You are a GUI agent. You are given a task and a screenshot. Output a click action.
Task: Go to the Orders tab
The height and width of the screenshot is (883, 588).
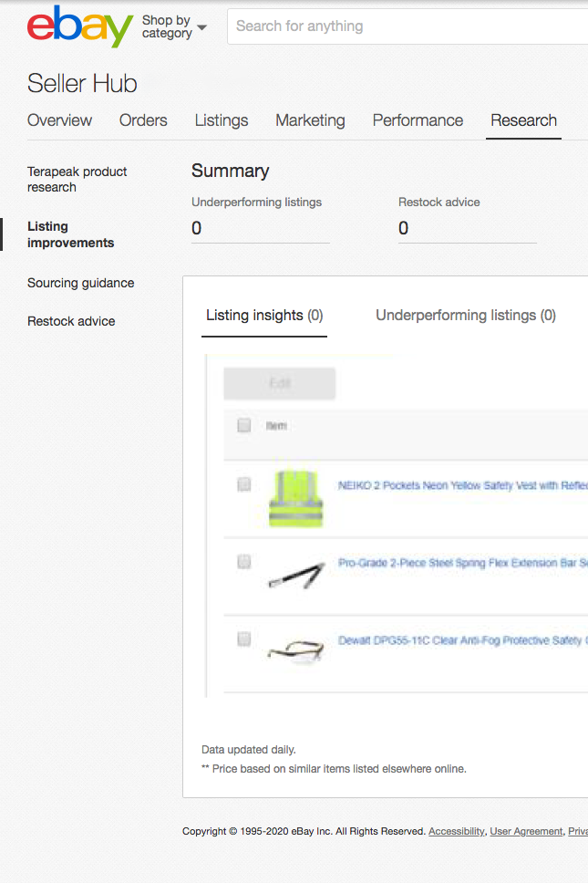pos(143,119)
